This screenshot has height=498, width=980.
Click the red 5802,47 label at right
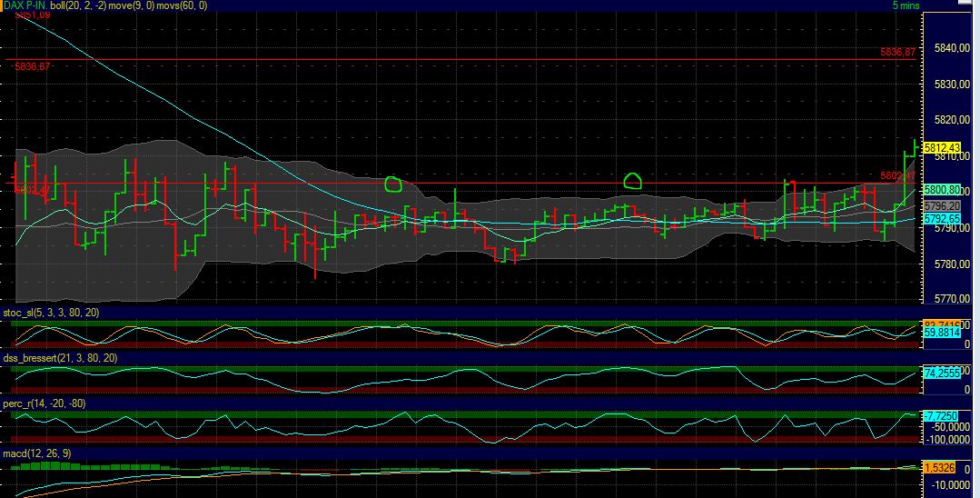coord(896,175)
